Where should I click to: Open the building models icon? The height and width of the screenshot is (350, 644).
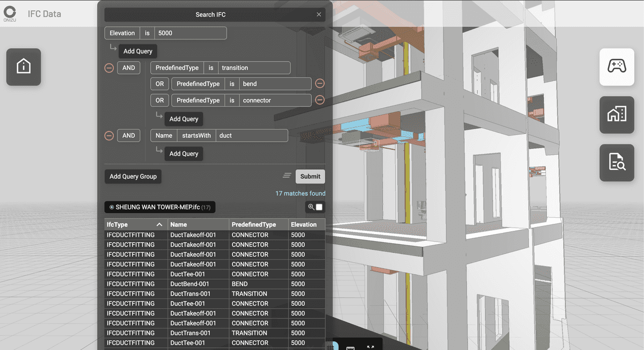(x=617, y=114)
